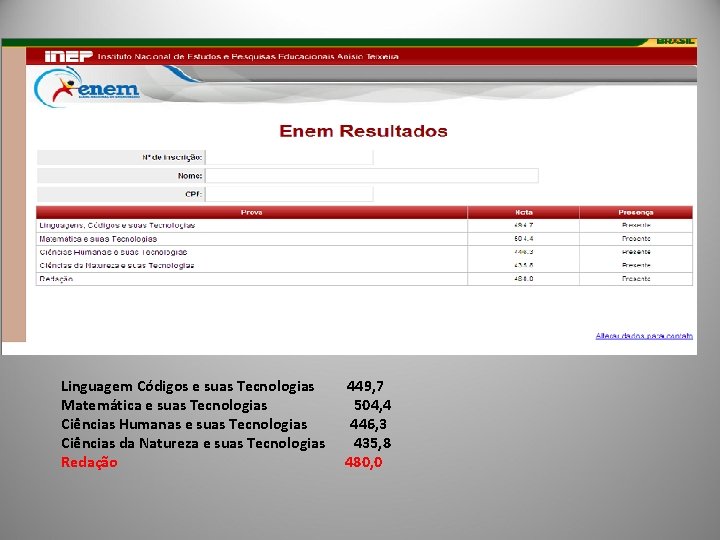Click the Presença column header

click(x=636, y=212)
